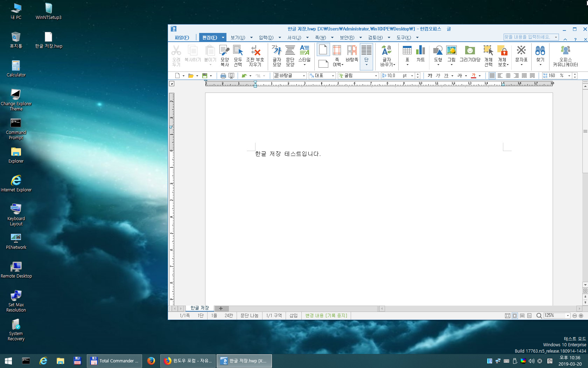Click the 변경 내용 [기록 중지] status button

pos(326,315)
